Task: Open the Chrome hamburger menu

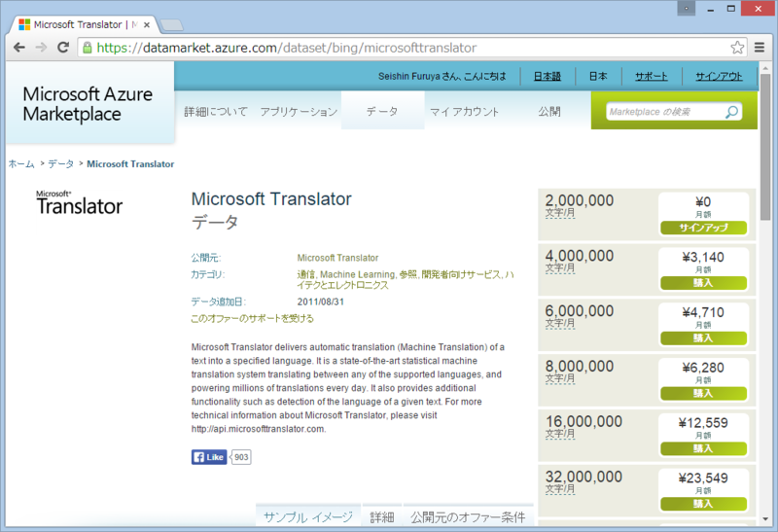Action: point(760,47)
